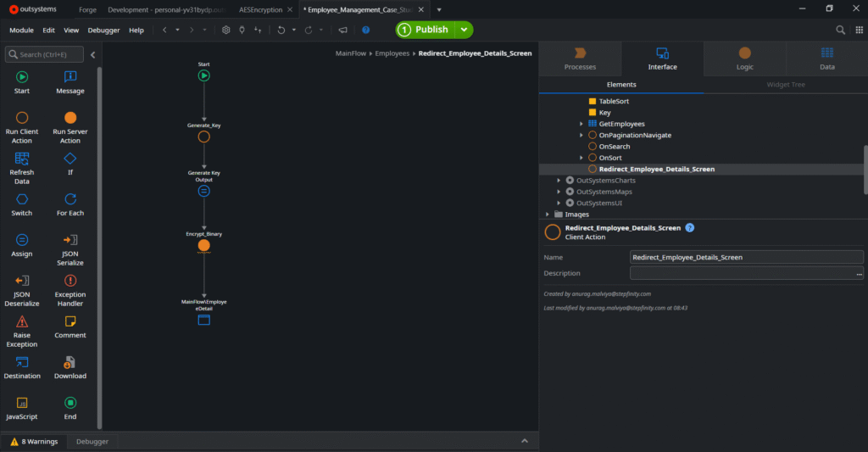868x452 pixels.
Task: Select the JSON Deserialize tool
Action: click(21, 291)
